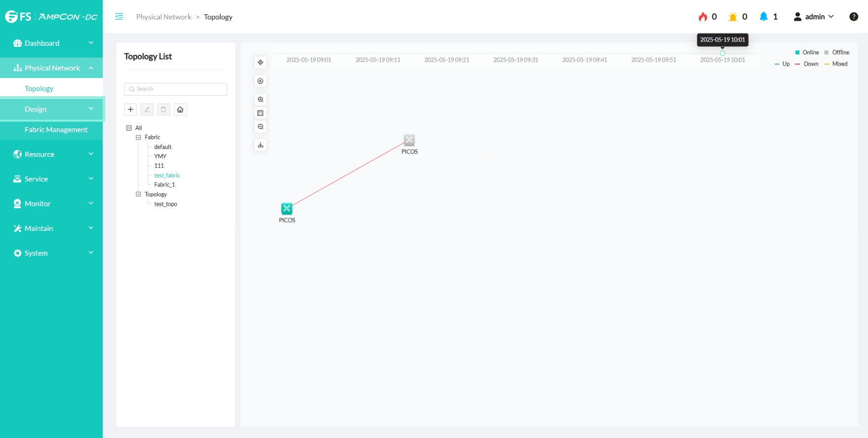The image size is (868, 438).
Task: Click Physical Network breadcrumb link
Action: [164, 17]
